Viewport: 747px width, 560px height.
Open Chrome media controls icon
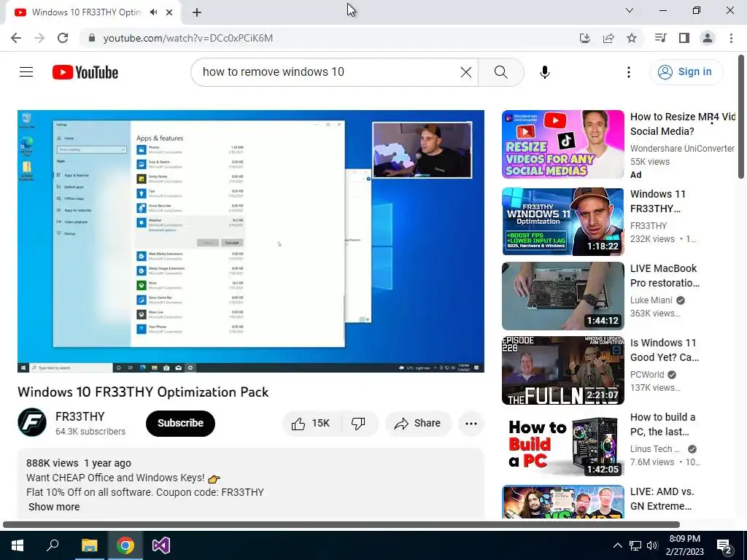[x=660, y=38]
